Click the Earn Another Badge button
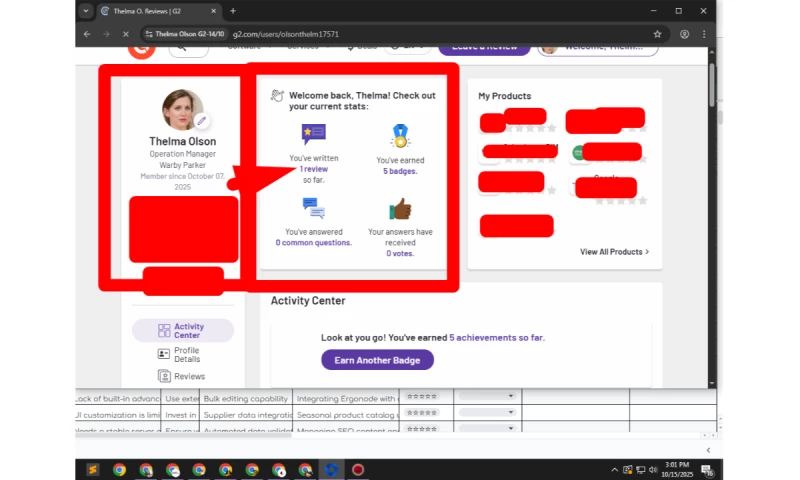 click(377, 360)
